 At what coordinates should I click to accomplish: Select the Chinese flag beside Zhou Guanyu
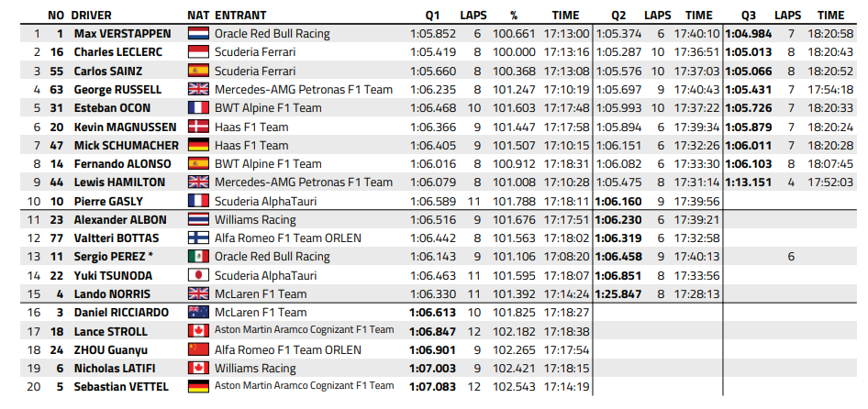(198, 349)
